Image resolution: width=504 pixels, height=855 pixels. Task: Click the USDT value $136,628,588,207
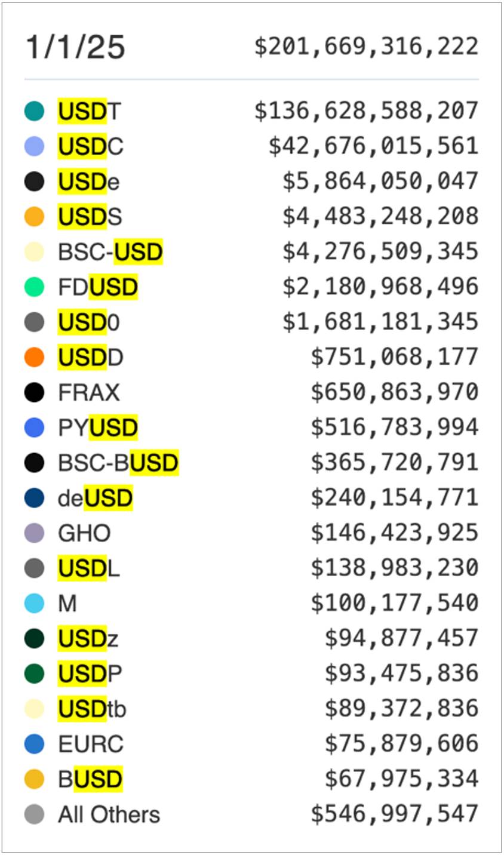click(x=367, y=112)
